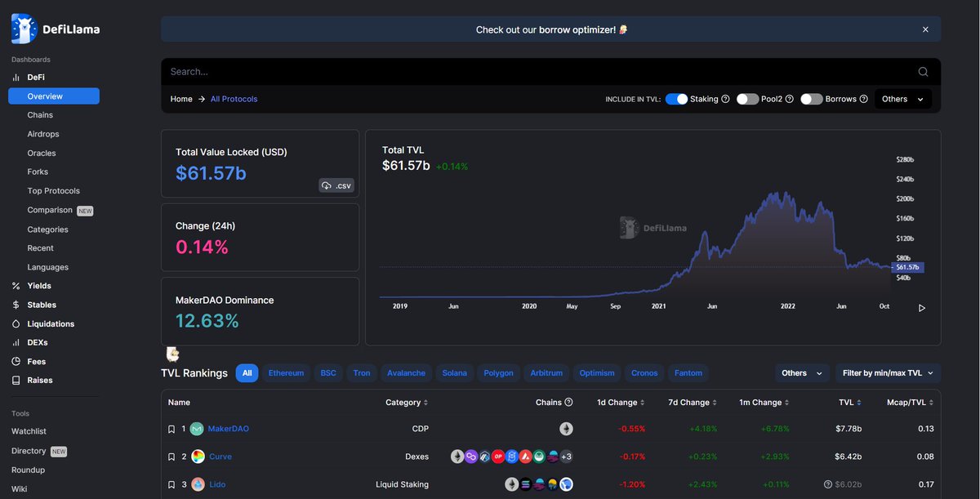Select the Solana chain filter
The width and height of the screenshot is (980, 499).
coord(455,373)
